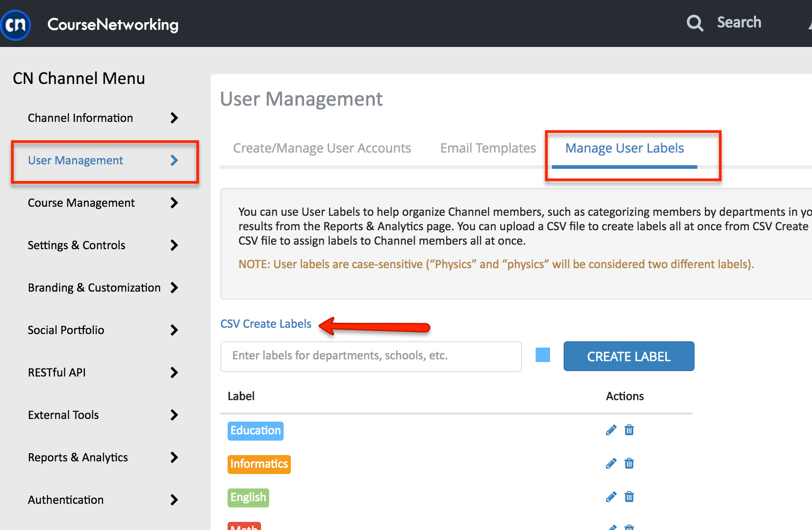
Task: Open the Create/Manage User Accounts tab
Action: [x=322, y=148]
